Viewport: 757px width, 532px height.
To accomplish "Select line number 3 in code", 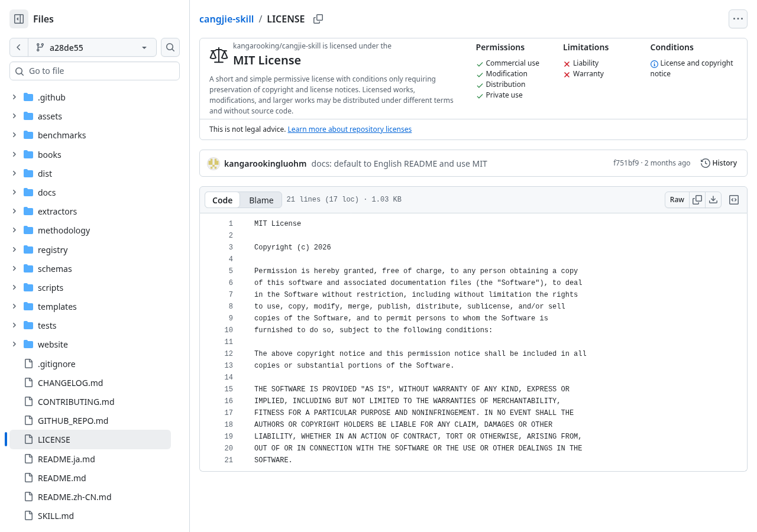I will point(231,247).
